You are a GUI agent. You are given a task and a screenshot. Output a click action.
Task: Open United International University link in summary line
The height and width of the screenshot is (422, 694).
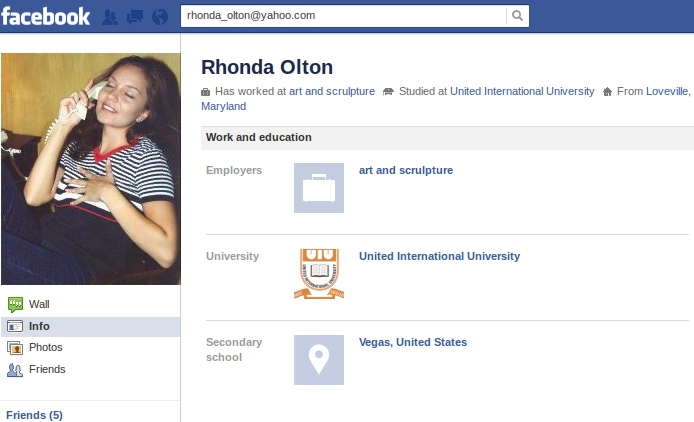click(522, 91)
